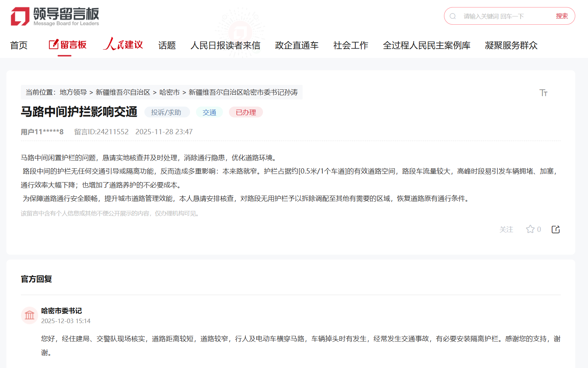Screen dimensions: 588x368
Task: Click the 哈密市委书记 institution avatar icon
Action: tap(30, 315)
